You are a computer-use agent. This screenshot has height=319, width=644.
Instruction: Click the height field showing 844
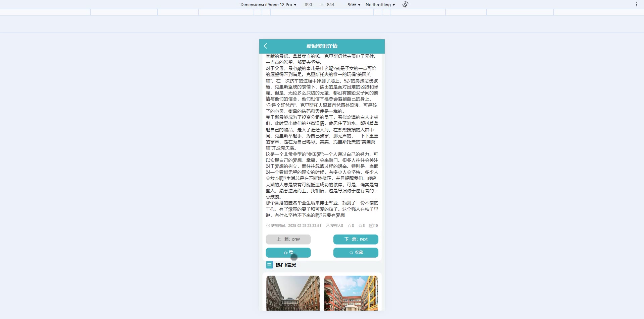(x=331, y=4)
